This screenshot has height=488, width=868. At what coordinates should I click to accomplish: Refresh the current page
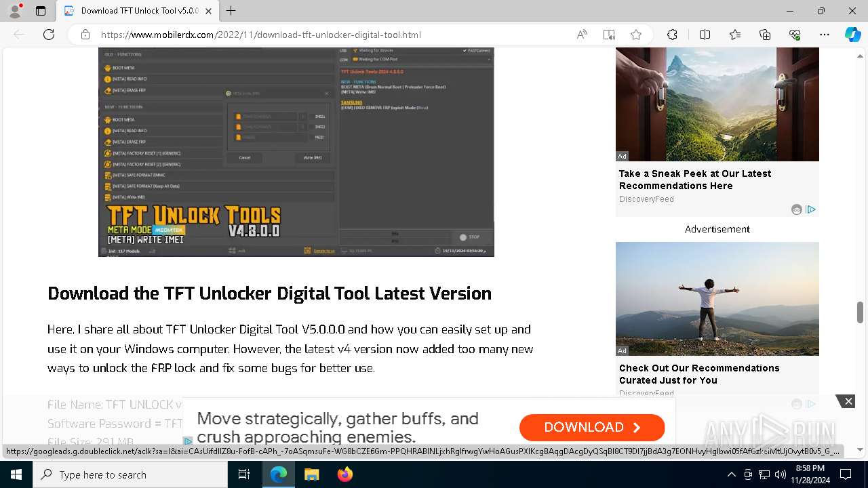pos(49,35)
